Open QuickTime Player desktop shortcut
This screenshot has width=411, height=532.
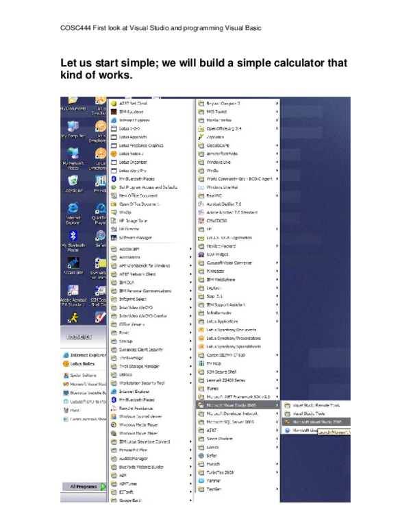tap(100, 214)
